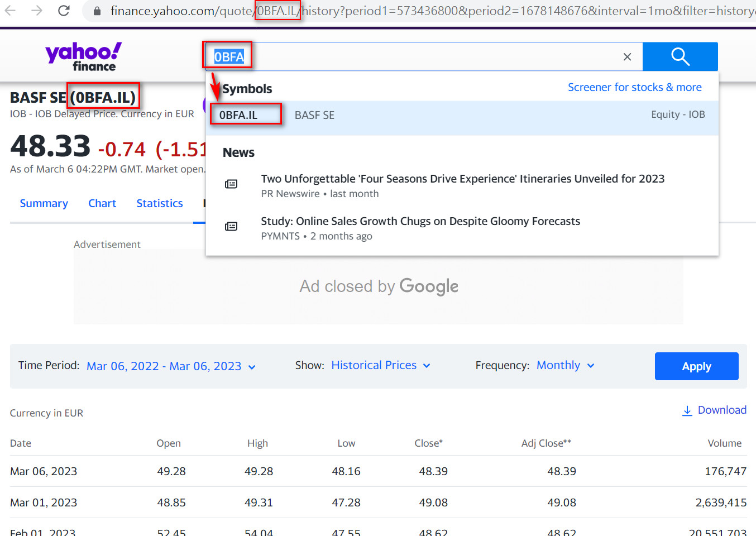Click the Symbols section heading
Viewport: 756px width, 536px height.
(x=247, y=89)
